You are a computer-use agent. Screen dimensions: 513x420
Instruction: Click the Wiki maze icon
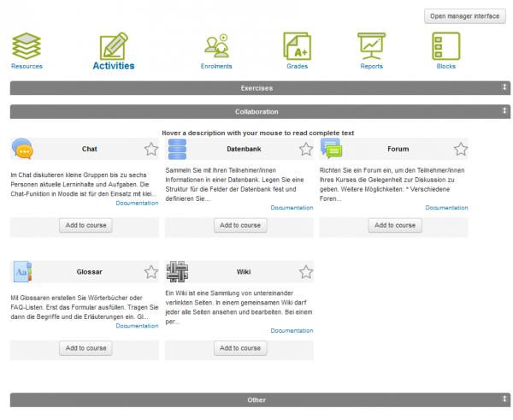(178, 272)
